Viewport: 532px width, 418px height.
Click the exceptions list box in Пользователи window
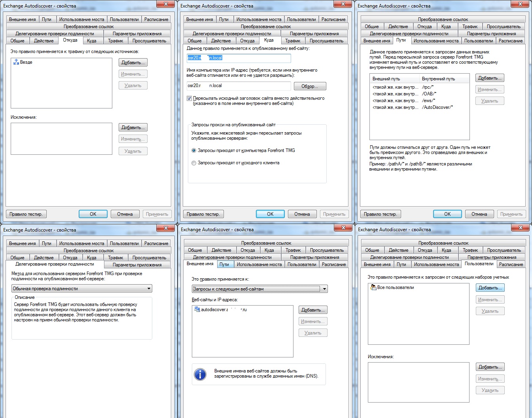click(418, 382)
